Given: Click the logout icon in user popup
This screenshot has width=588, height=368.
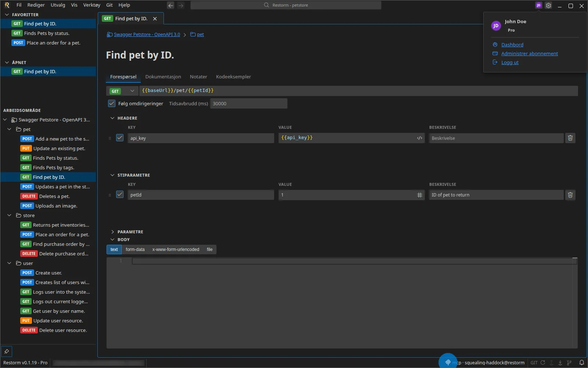Looking at the screenshot, I should tap(495, 62).
